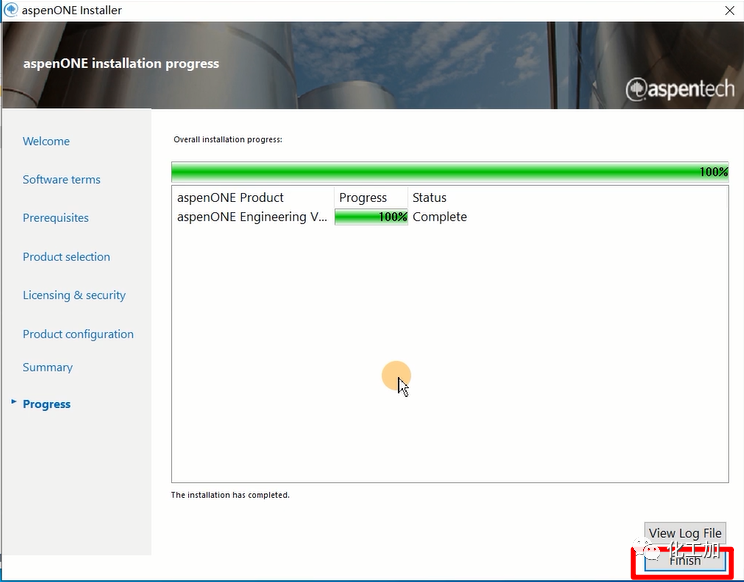Screen dimensions: 744x582
Task: Select the Prerequisites step in sidebar
Action: pos(55,218)
